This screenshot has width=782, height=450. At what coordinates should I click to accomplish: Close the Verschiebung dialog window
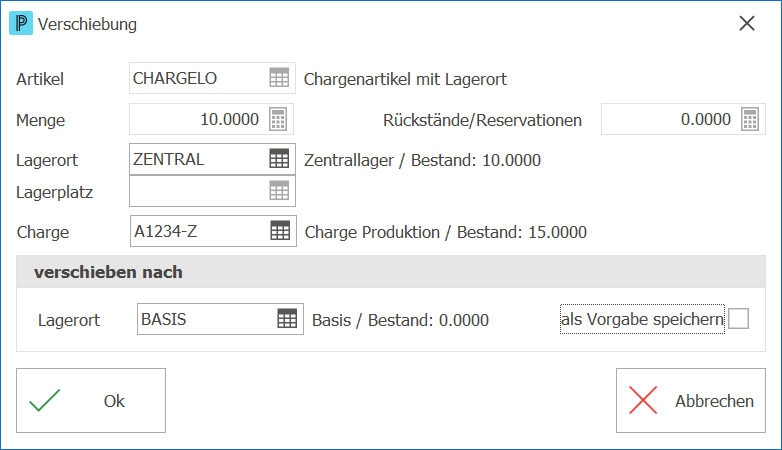(747, 23)
